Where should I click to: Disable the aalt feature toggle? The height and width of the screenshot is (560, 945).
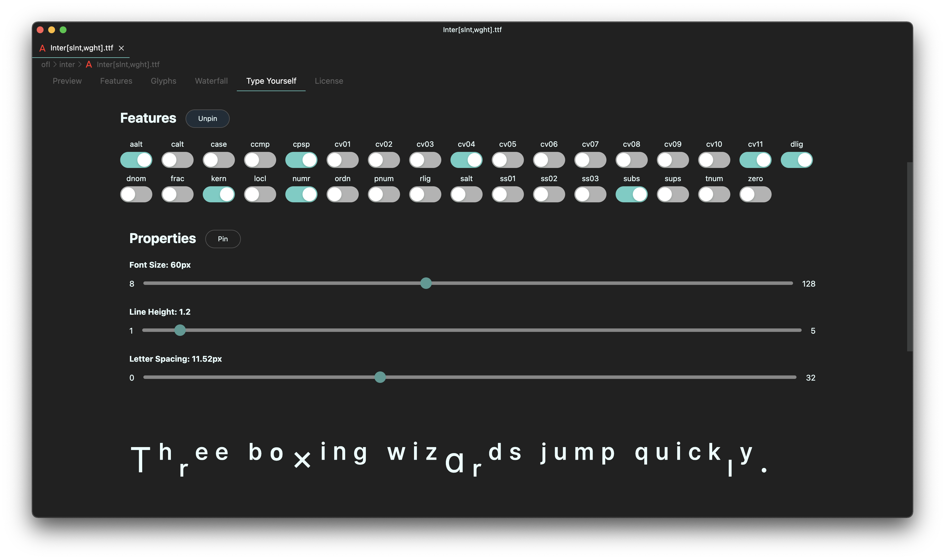point(136,160)
